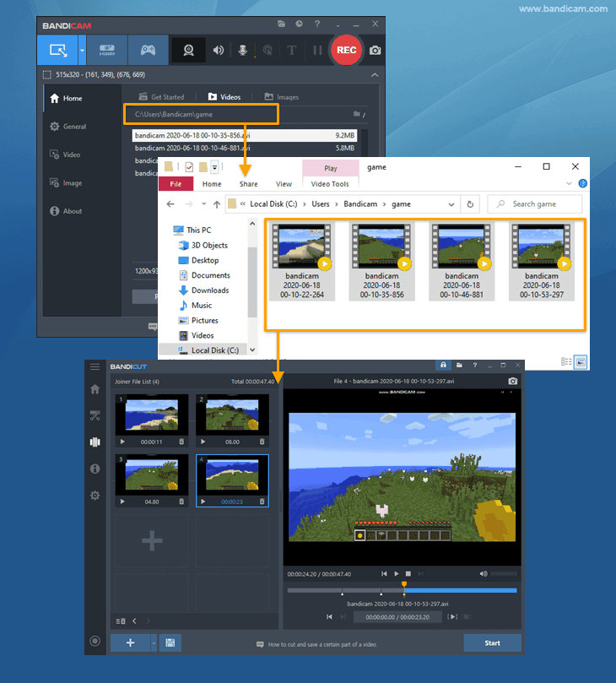Play joiner clip 3 preview
The image size is (616, 683).
tap(122, 501)
